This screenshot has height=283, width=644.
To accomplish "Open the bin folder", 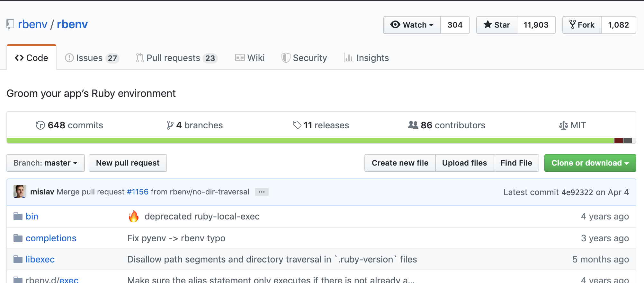I will [32, 216].
